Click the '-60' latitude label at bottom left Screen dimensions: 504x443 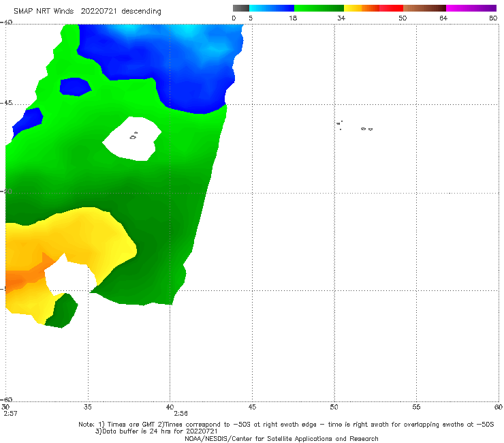click(6, 399)
